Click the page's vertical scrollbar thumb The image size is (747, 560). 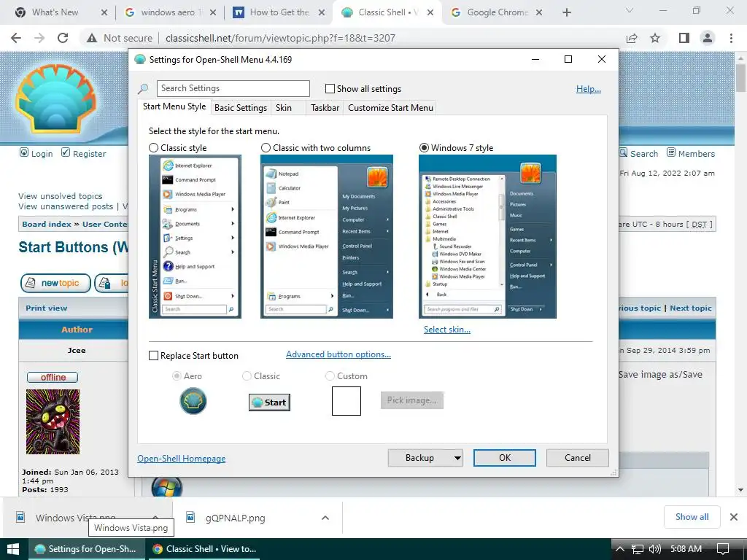tap(740, 77)
